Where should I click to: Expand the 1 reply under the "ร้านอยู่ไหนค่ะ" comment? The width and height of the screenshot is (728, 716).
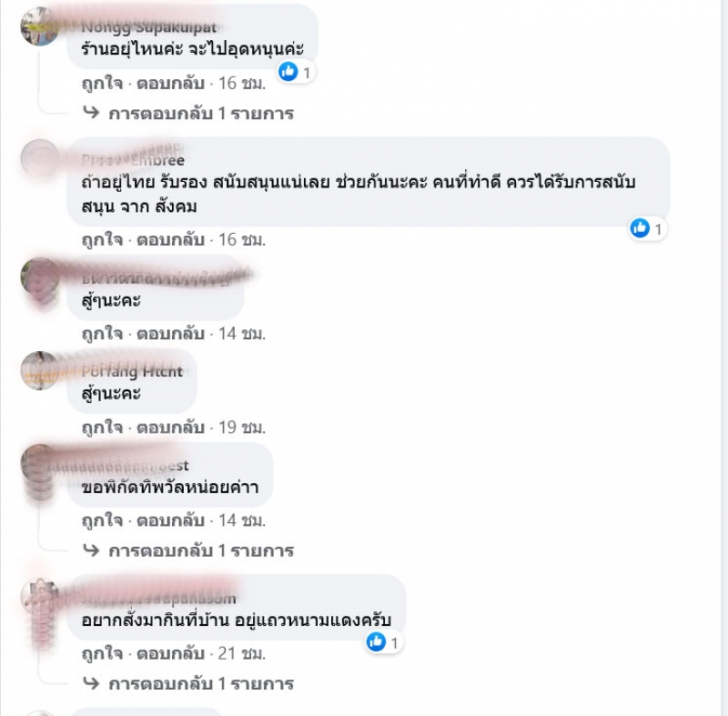tap(201, 113)
